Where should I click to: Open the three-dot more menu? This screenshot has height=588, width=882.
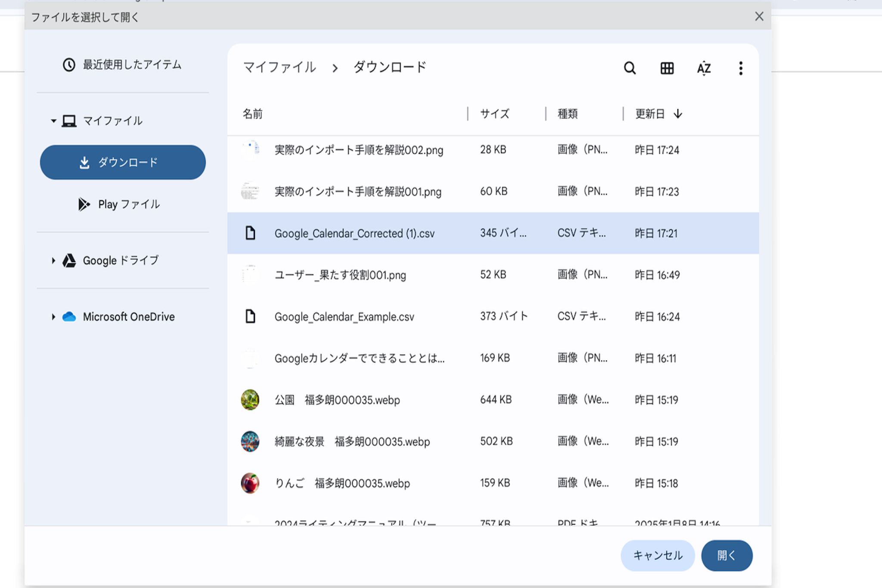click(x=740, y=68)
